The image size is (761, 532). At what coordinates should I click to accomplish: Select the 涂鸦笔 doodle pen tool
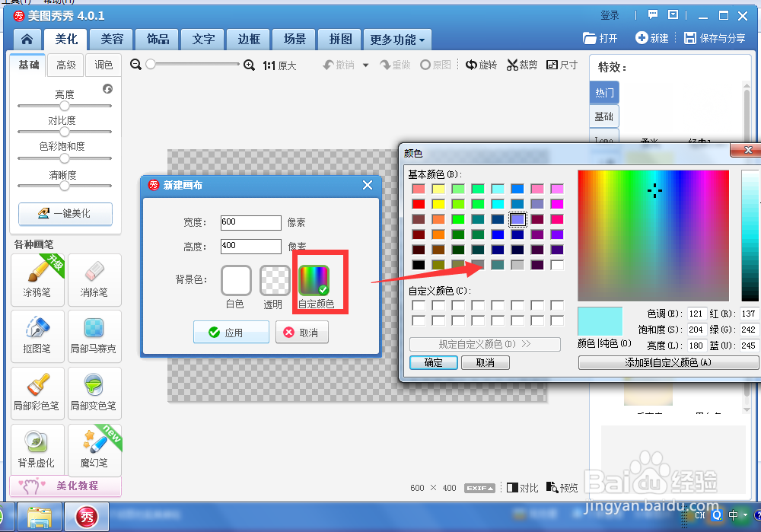(x=37, y=279)
